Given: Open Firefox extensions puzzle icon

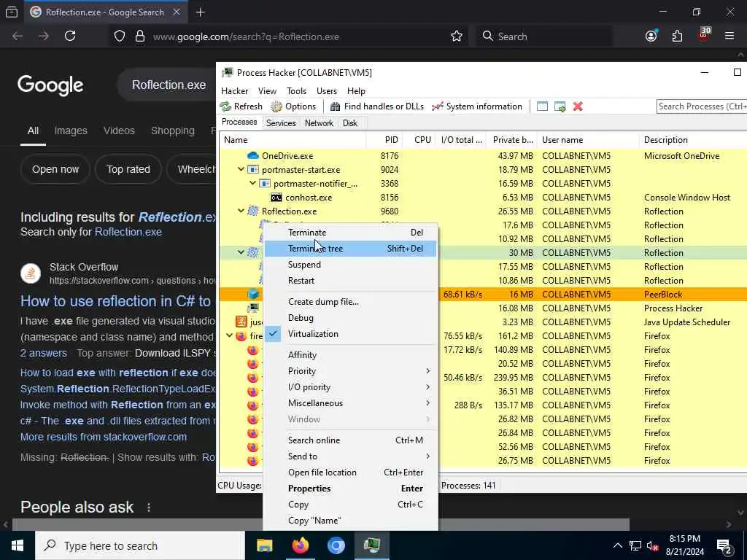Looking at the screenshot, I should (x=677, y=36).
